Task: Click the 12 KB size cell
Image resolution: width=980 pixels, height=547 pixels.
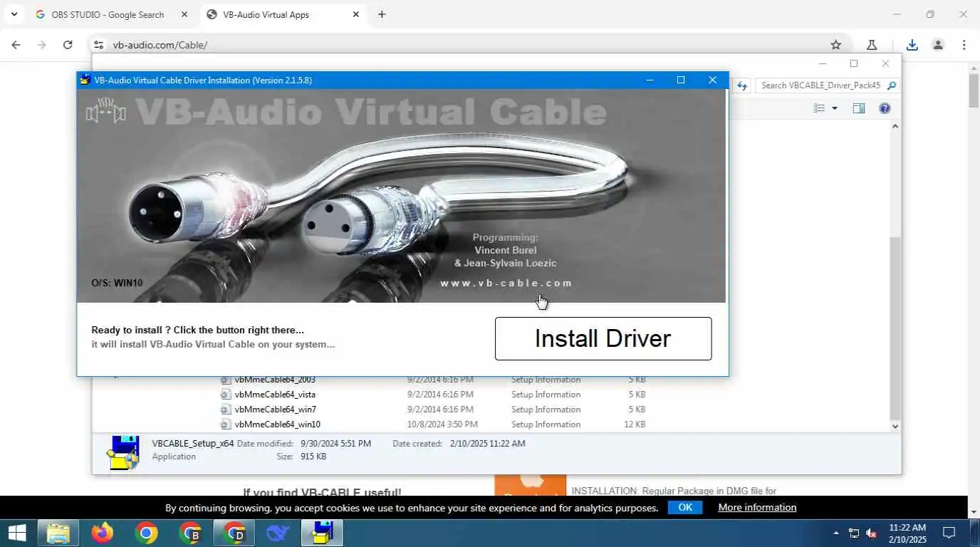Action: (x=635, y=424)
